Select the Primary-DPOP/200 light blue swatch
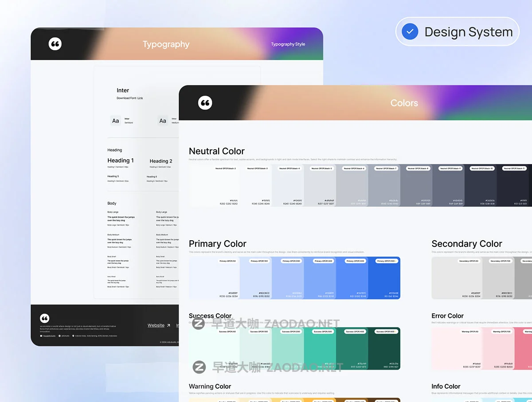532x402 pixels. tap(288, 278)
